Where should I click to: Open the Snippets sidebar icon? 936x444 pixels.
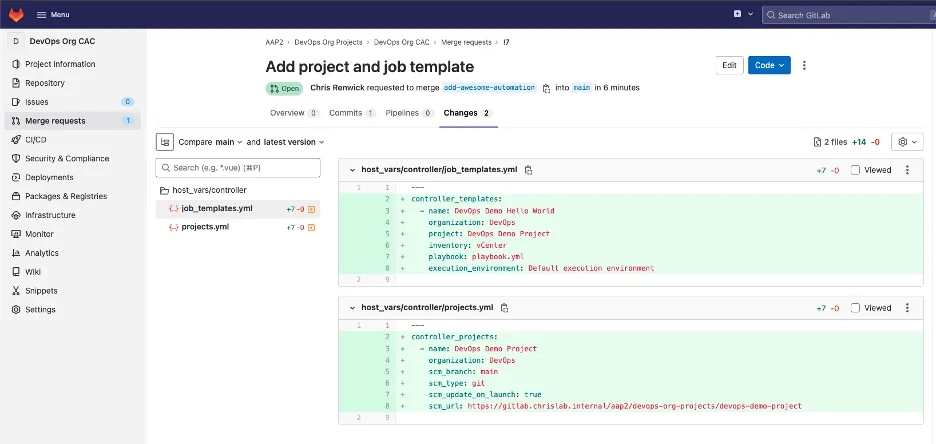pos(15,290)
